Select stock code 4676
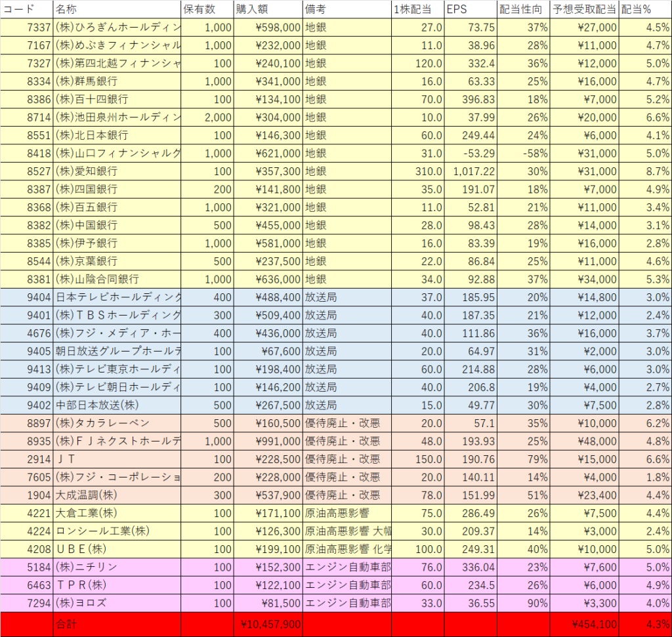Image resolution: width=672 pixels, height=637 pixels. pyautogui.click(x=39, y=333)
